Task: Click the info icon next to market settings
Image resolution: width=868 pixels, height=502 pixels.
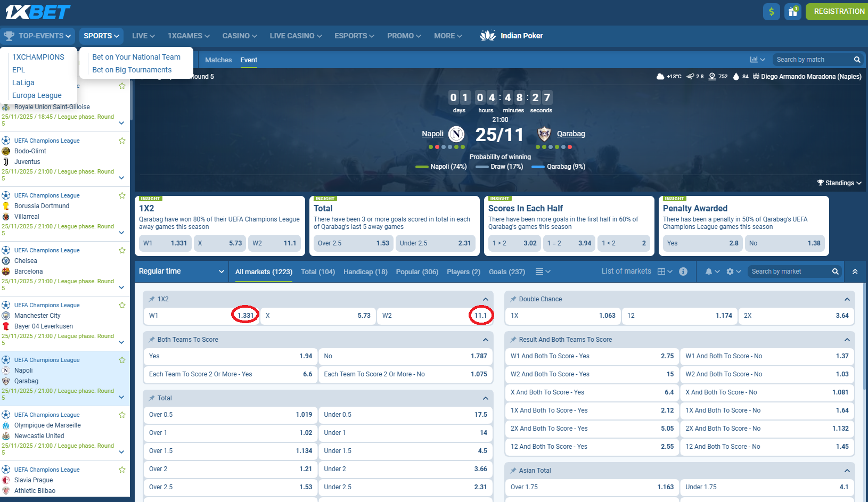Action: [683, 271]
